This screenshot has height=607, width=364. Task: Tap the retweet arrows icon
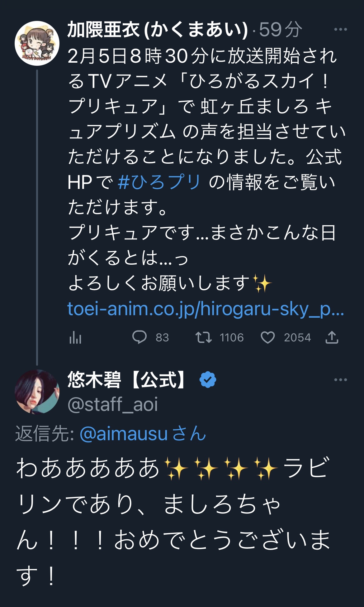[x=203, y=337]
